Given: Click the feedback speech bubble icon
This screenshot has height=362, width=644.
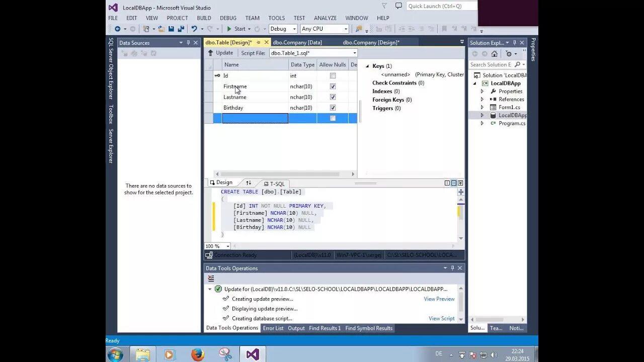Looking at the screenshot, I should pyautogui.click(x=398, y=6).
